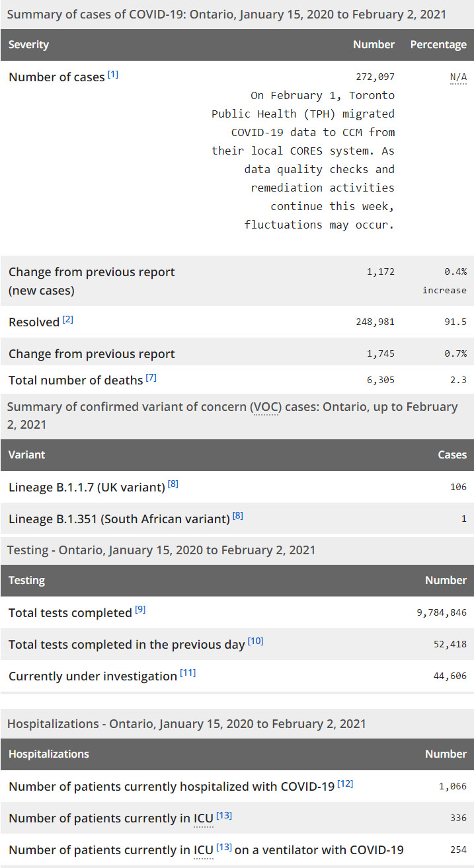Click the Variant table column header

27,455
